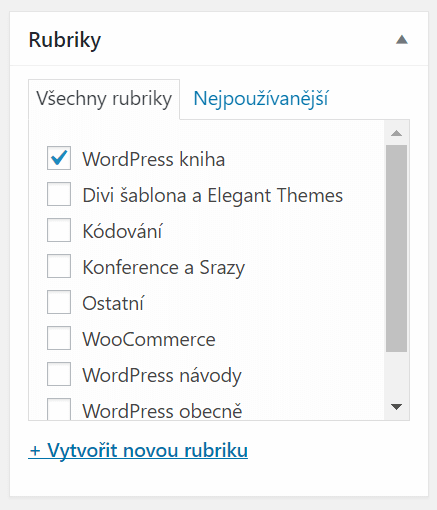Click the Kódování label text
This screenshot has width=437, height=510.
122,231
